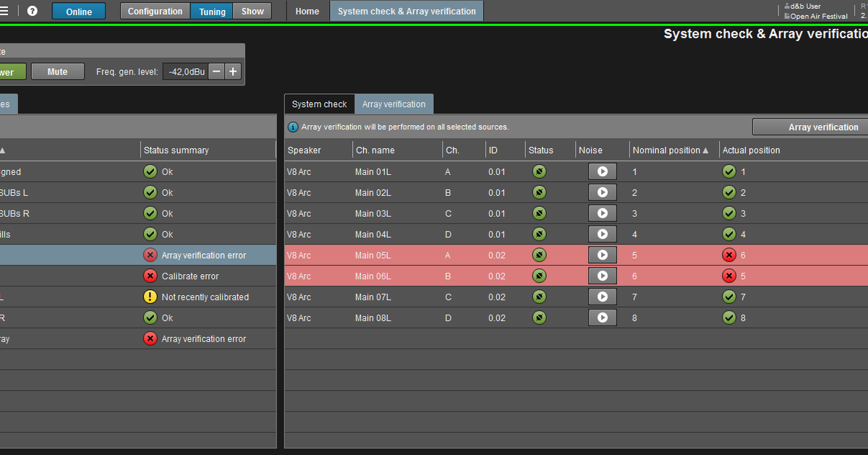Switch to System check tab
This screenshot has width=868, height=455.
click(319, 104)
